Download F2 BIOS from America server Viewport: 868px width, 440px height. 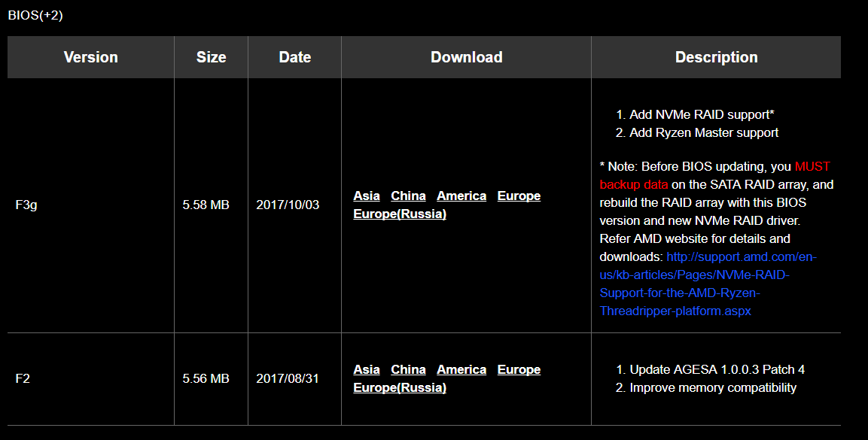pyautogui.click(x=461, y=369)
